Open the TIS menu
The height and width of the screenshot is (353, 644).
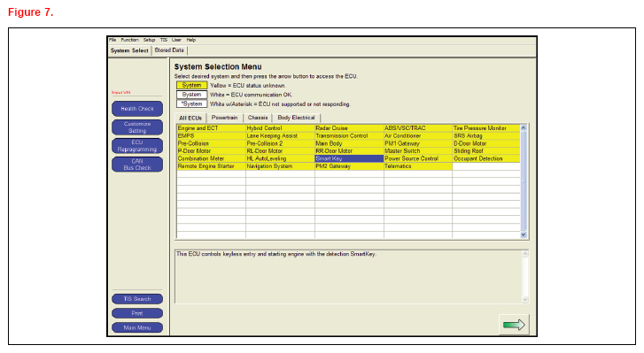[164, 40]
